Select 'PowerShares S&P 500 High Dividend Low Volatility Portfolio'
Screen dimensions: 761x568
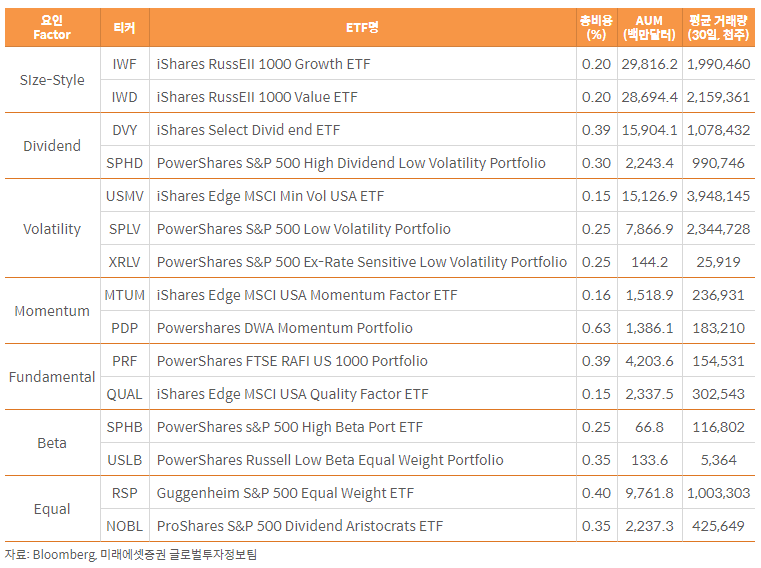(x=351, y=163)
